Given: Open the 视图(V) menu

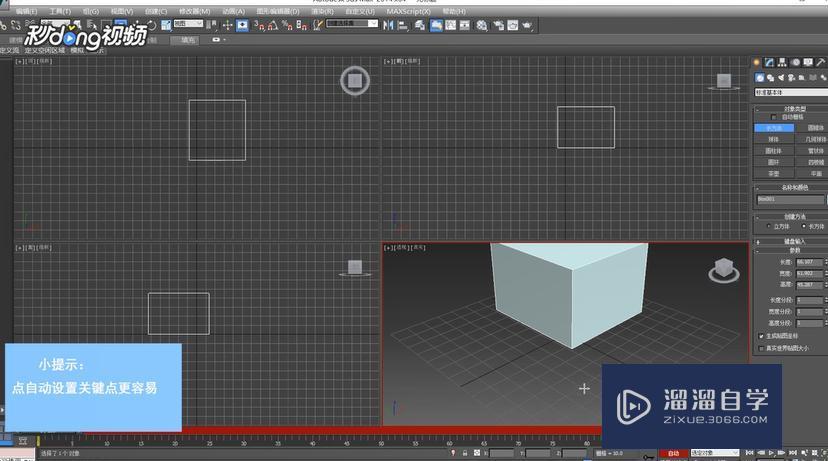Looking at the screenshot, I should [122, 11].
